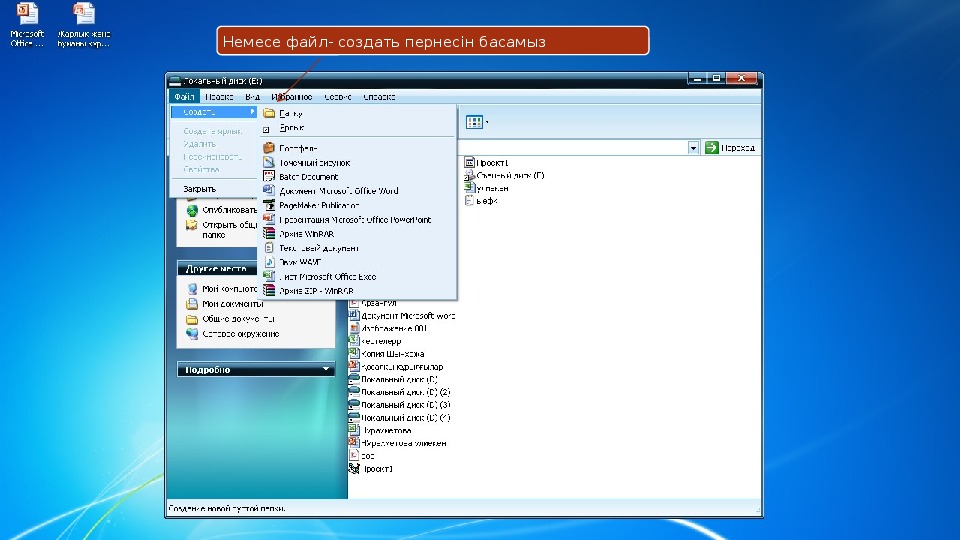This screenshot has height=540, width=960.
Task: Click the Лист Microsoft Office Excel icon
Action: pos(268,276)
